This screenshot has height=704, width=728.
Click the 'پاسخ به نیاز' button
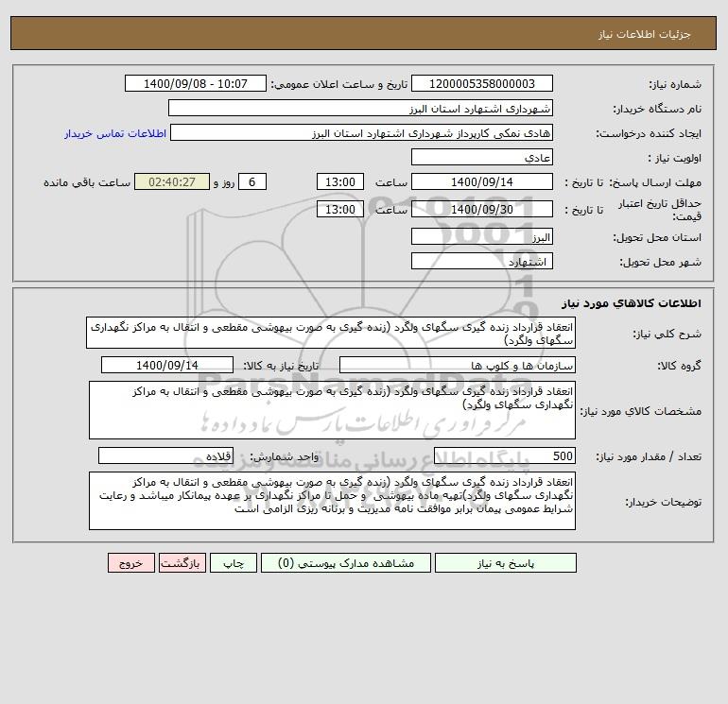click(x=506, y=563)
